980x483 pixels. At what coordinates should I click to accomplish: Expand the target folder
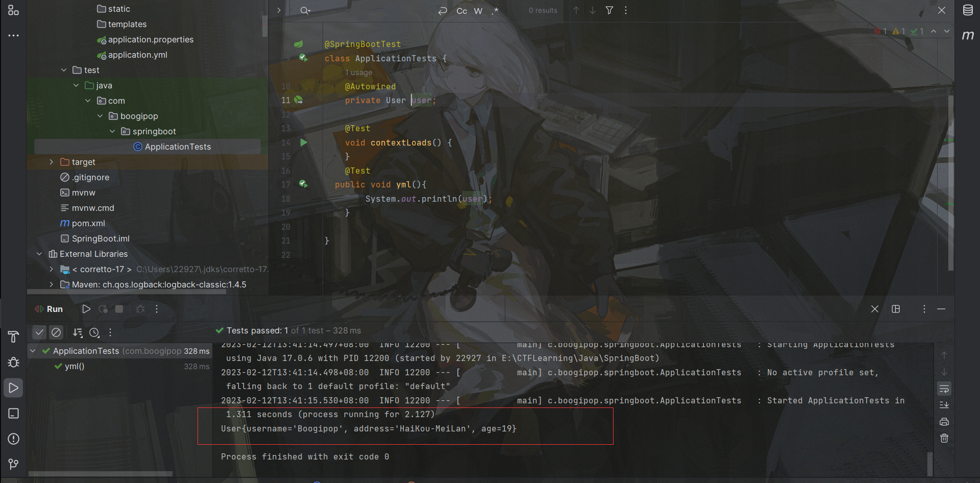51,162
